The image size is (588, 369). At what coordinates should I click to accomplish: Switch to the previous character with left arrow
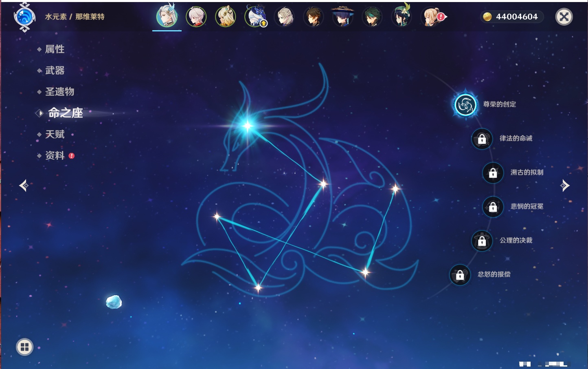tap(24, 186)
